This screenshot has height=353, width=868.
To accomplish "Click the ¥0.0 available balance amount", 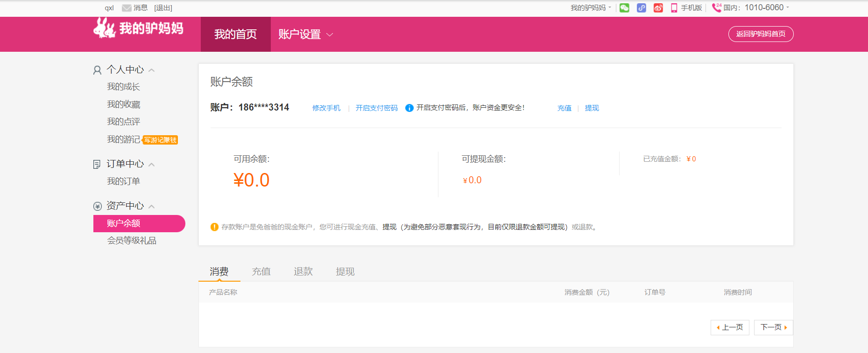I will tap(251, 180).
